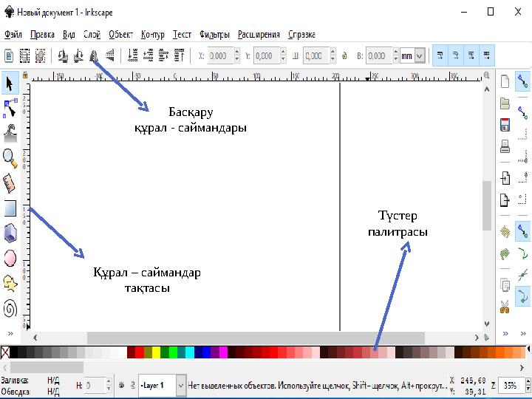Viewport: 532px width, 399px height.
Task: Toggle layer lock in status bar
Action: point(133,385)
